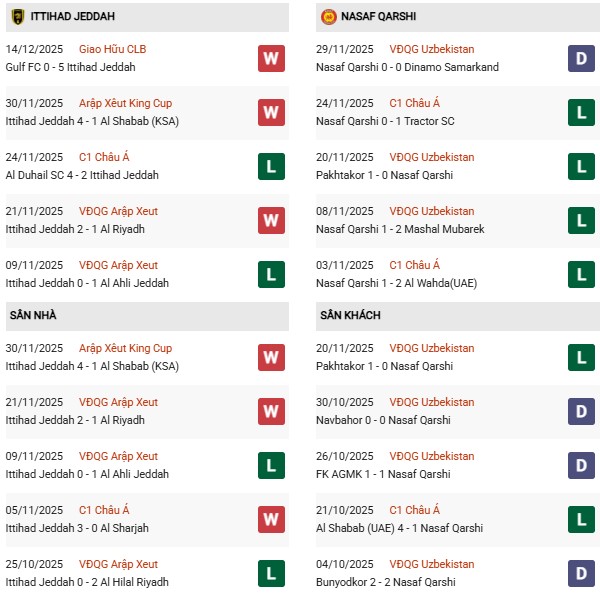
Task: Click D badge for Bunyodkor match
Action: [582, 573]
